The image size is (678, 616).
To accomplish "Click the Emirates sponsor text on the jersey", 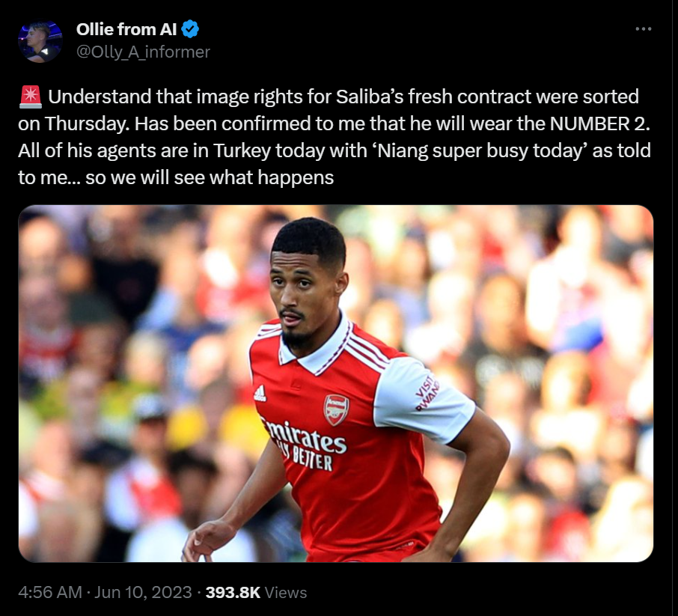I will [x=305, y=436].
